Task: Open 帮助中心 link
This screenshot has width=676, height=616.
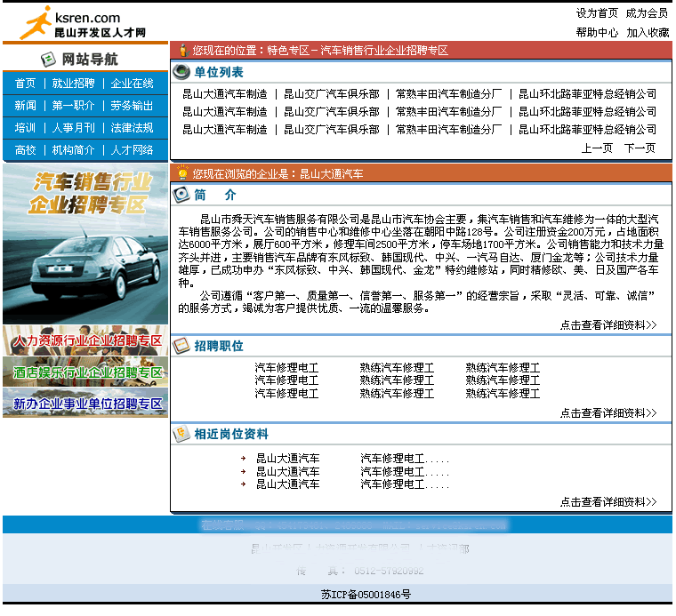Action: (597, 33)
